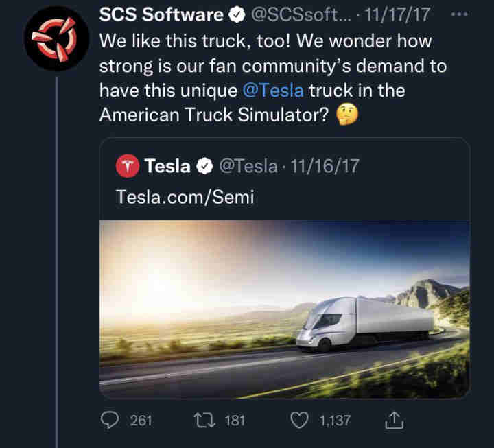Like the tweet with heart icon

[299, 420]
